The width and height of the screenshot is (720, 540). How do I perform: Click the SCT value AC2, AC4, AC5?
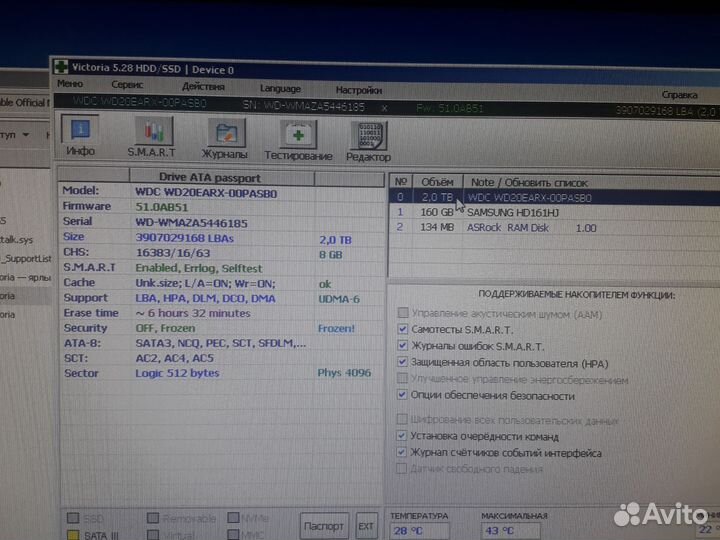tap(174, 358)
